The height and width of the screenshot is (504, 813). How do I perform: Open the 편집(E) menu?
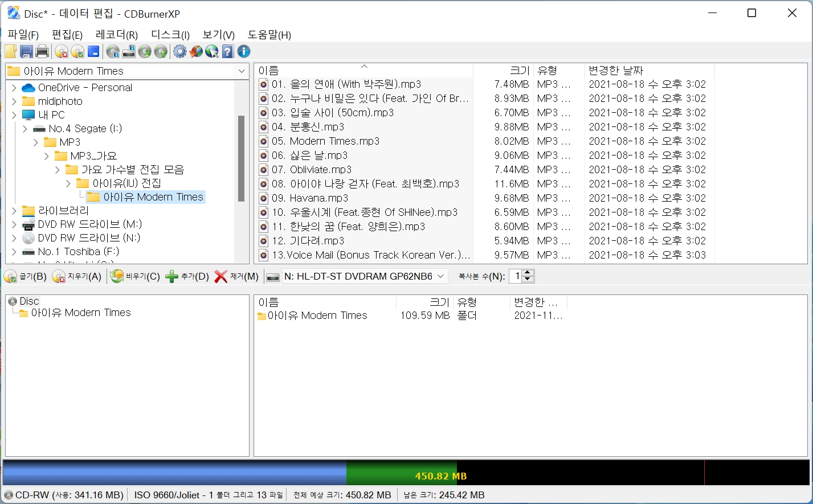tap(67, 35)
